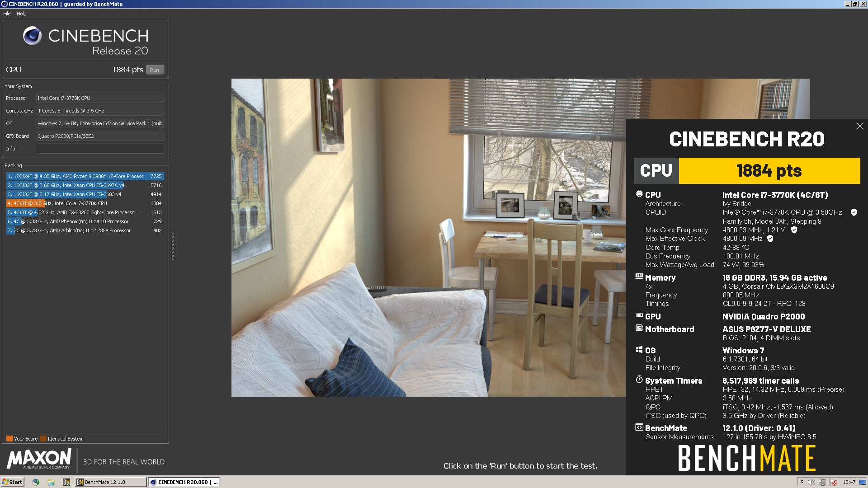
Task: Switch to BenchMate 12.1.0 taskbar window
Action: [111, 482]
